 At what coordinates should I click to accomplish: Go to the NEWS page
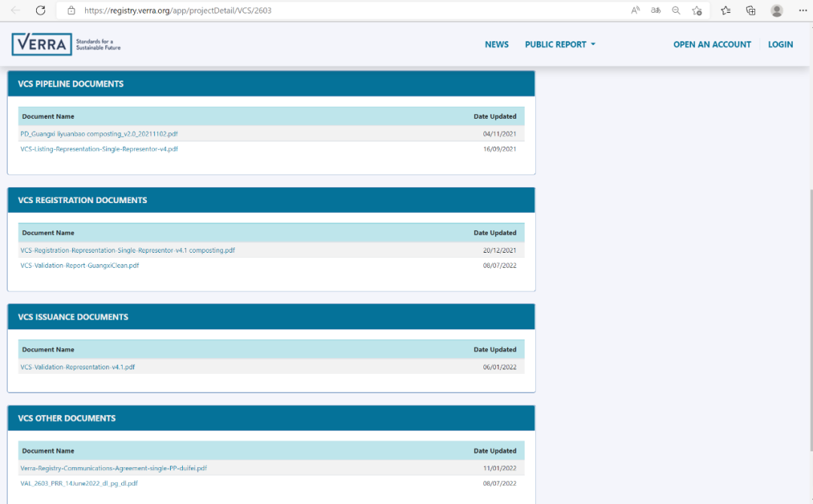pyautogui.click(x=497, y=44)
